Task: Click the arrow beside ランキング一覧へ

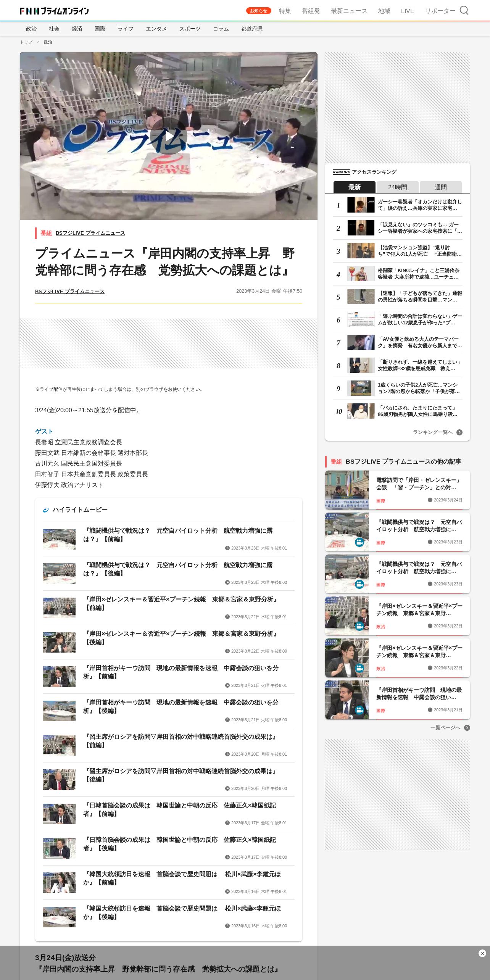Action: point(459,432)
